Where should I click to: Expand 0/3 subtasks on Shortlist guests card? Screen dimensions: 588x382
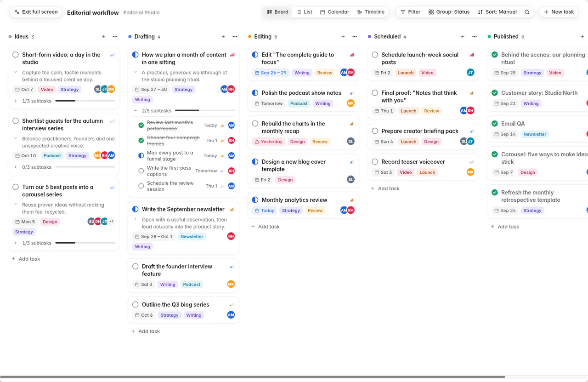point(16,167)
